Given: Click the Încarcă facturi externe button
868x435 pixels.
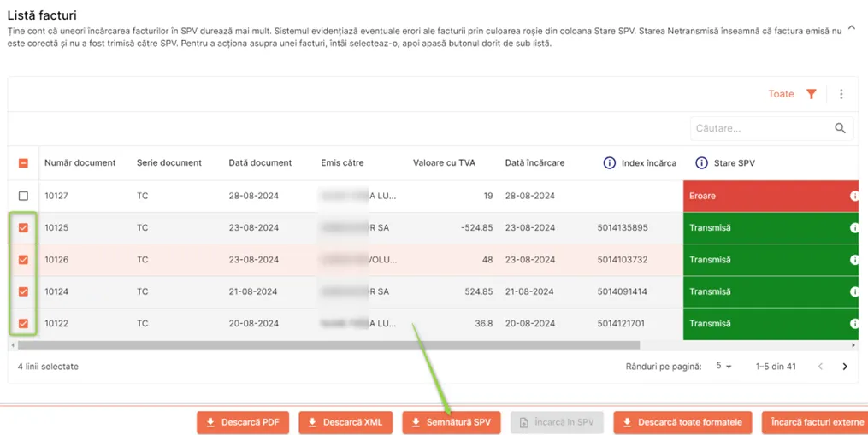Looking at the screenshot, I should tap(815, 422).
